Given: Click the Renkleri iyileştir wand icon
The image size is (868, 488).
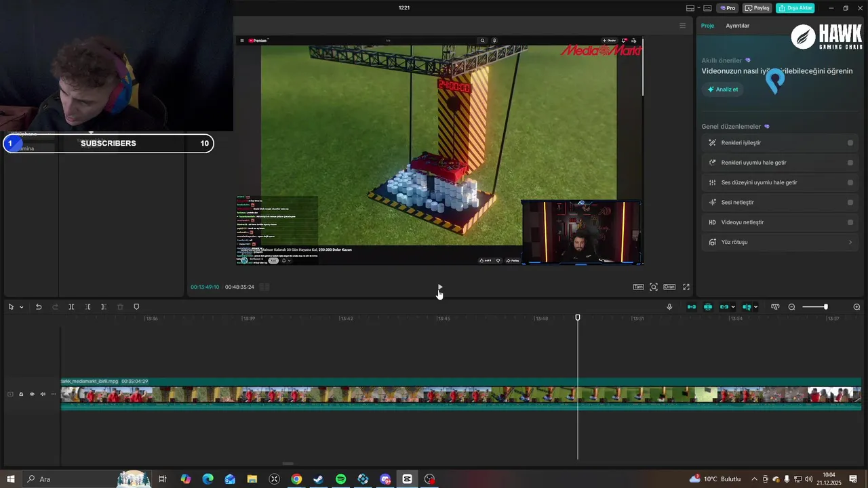Looking at the screenshot, I should click(x=712, y=143).
